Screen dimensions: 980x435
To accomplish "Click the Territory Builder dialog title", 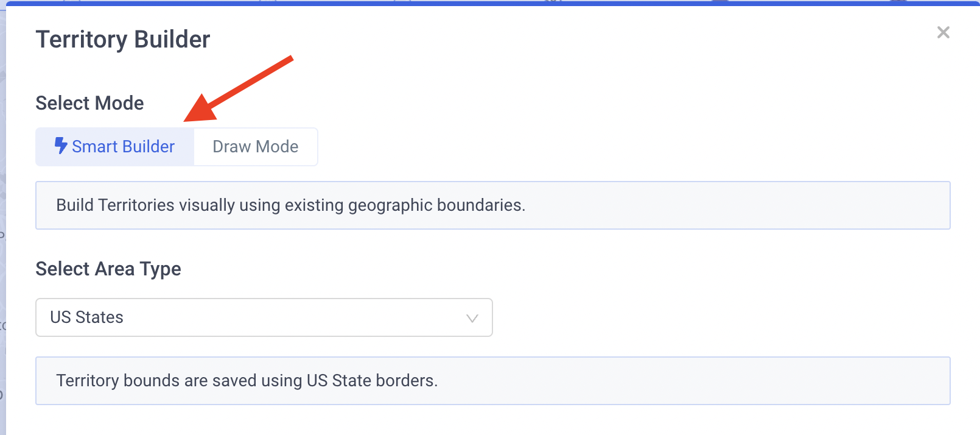I will 123,40.
